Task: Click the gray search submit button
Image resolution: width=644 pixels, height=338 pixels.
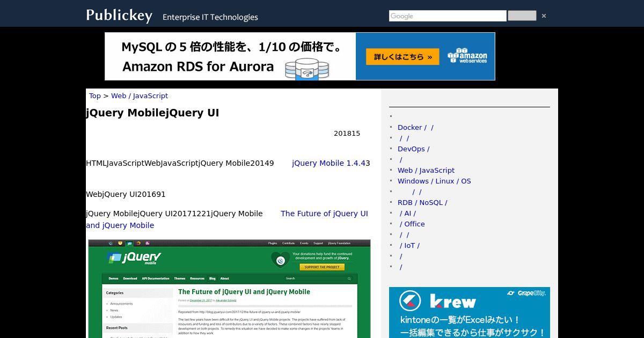Action: point(522,16)
